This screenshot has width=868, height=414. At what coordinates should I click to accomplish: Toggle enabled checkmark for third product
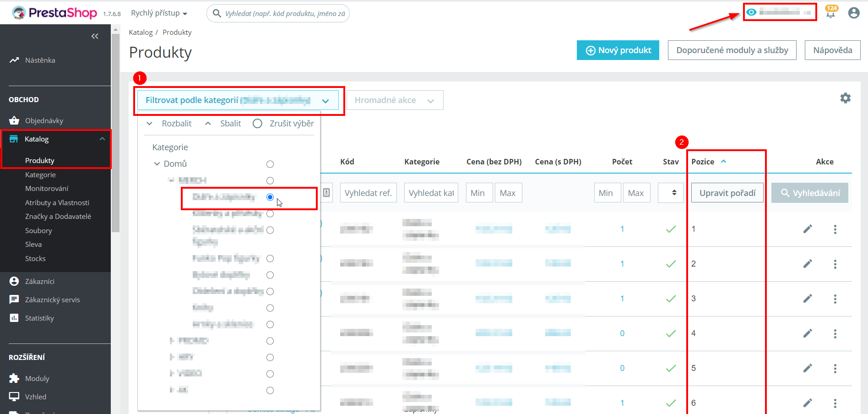671,299
